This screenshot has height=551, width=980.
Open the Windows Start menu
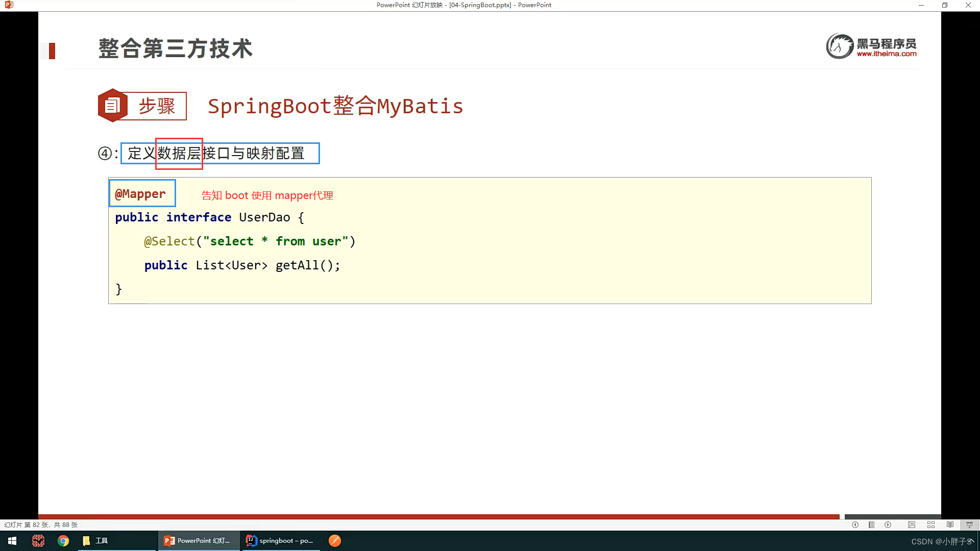point(12,541)
